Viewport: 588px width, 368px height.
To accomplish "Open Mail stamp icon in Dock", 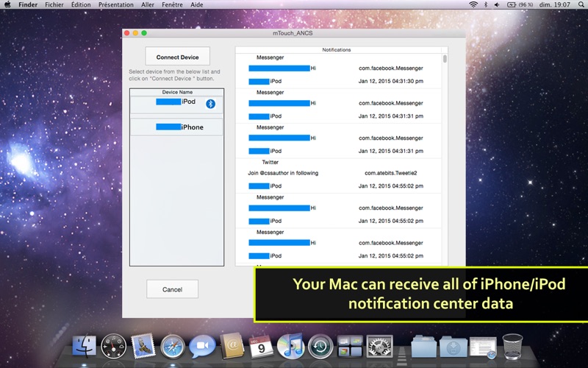I will [143, 345].
